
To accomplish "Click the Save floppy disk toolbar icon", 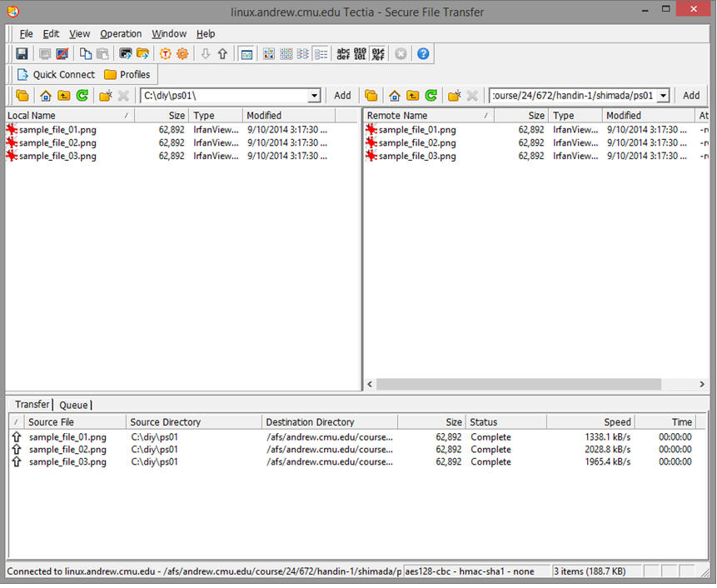I will click(x=22, y=54).
